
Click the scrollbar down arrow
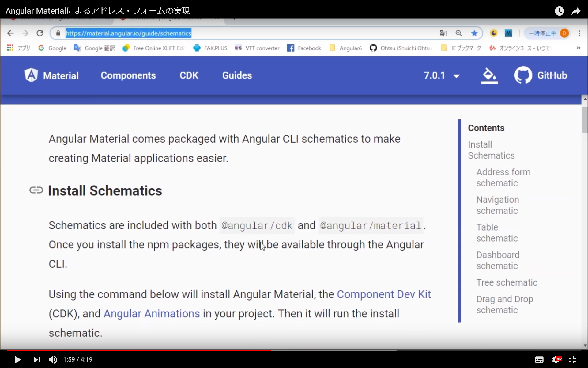[585, 345]
